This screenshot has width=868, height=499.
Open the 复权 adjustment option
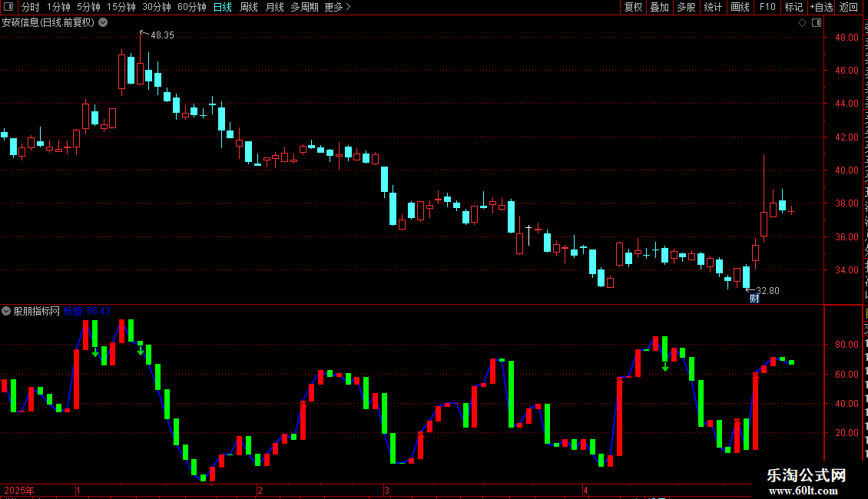click(x=633, y=7)
